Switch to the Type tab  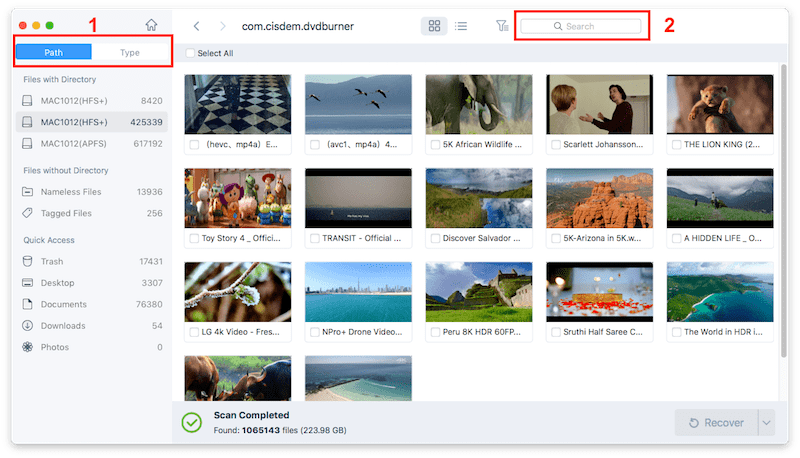[129, 52]
